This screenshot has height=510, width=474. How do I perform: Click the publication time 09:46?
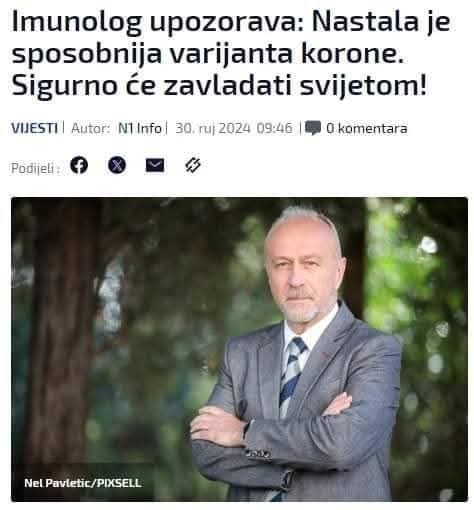click(x=274, y=128)
